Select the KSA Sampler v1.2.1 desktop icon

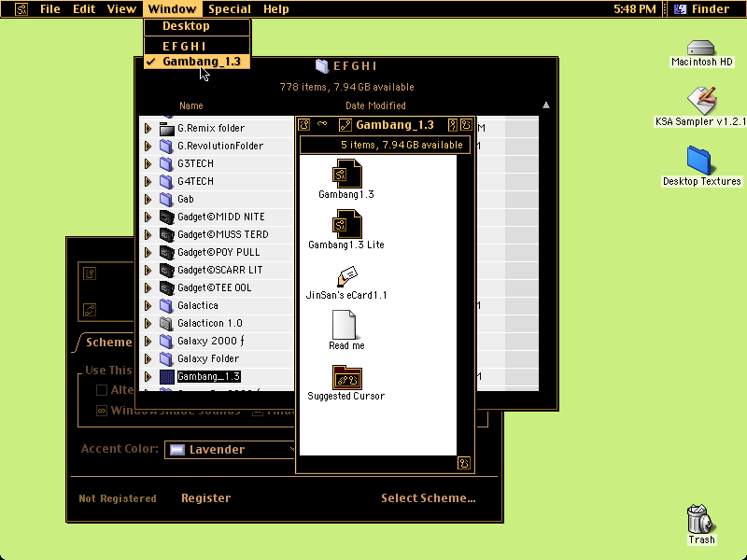pyautogui.click(x=702, y=100)
